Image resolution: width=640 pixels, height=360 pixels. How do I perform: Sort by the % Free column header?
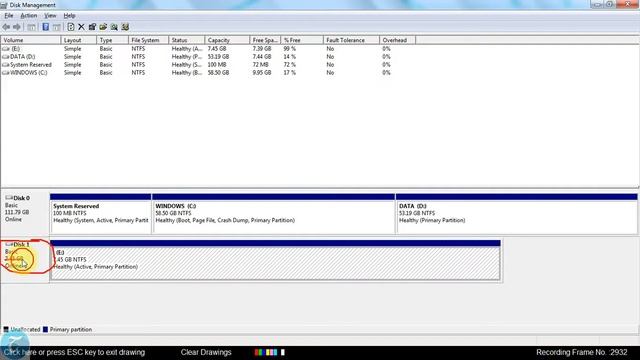pyautogui.click(x=302, y=40)
